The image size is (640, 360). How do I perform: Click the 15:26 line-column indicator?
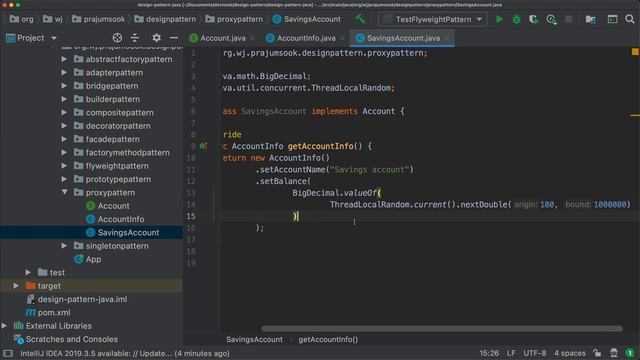click(489, 353)
